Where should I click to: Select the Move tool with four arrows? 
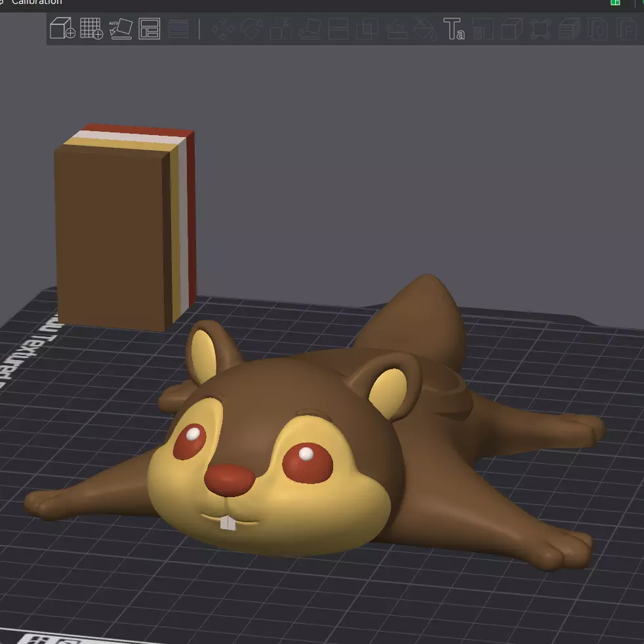click(222, 29)
